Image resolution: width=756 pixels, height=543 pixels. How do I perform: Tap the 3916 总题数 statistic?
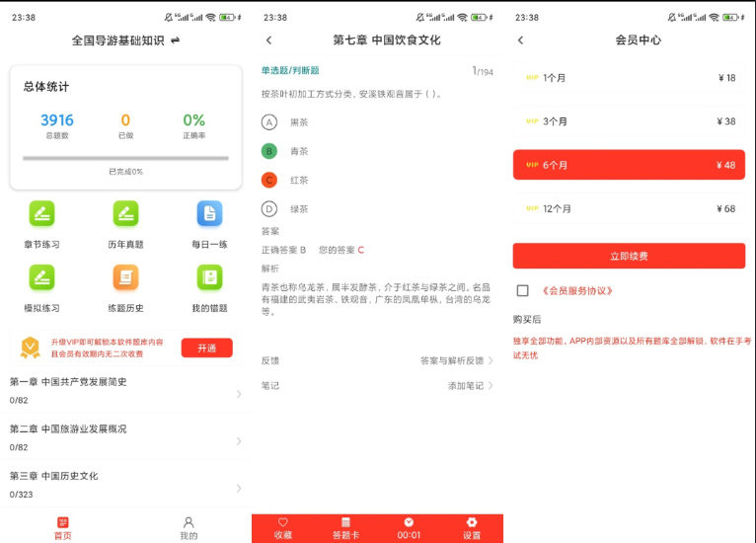click(57, 125)
